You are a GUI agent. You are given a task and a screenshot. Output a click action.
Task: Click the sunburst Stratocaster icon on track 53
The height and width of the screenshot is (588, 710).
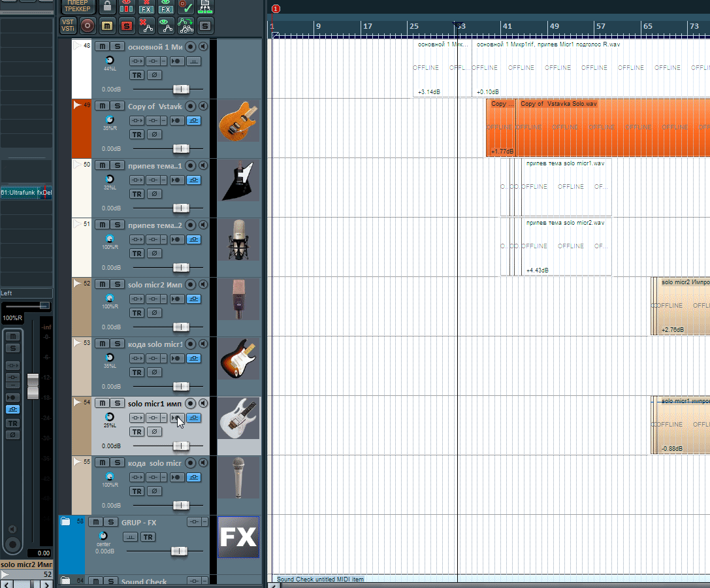(x=238, y=359)
